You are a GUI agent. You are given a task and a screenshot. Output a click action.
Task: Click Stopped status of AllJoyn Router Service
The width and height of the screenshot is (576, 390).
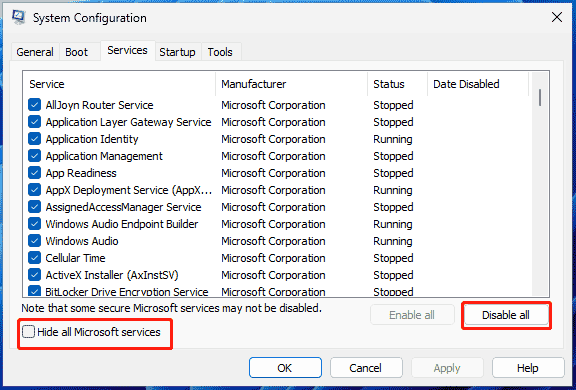393,105
